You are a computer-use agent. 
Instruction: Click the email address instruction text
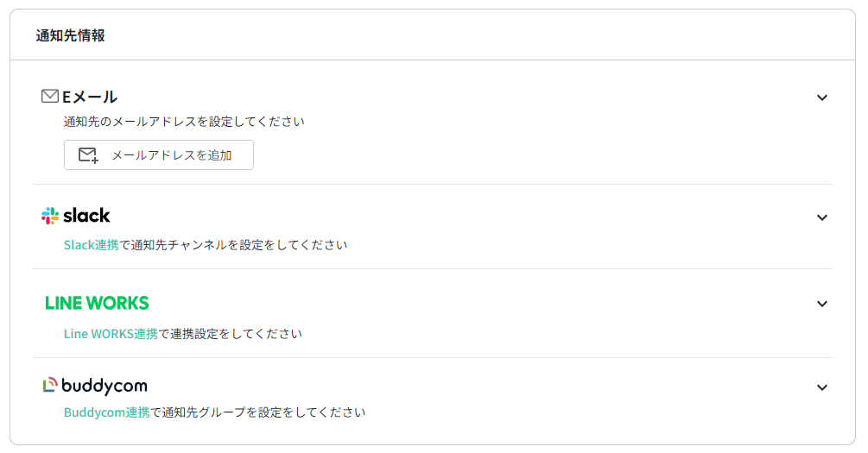point(184,122)
